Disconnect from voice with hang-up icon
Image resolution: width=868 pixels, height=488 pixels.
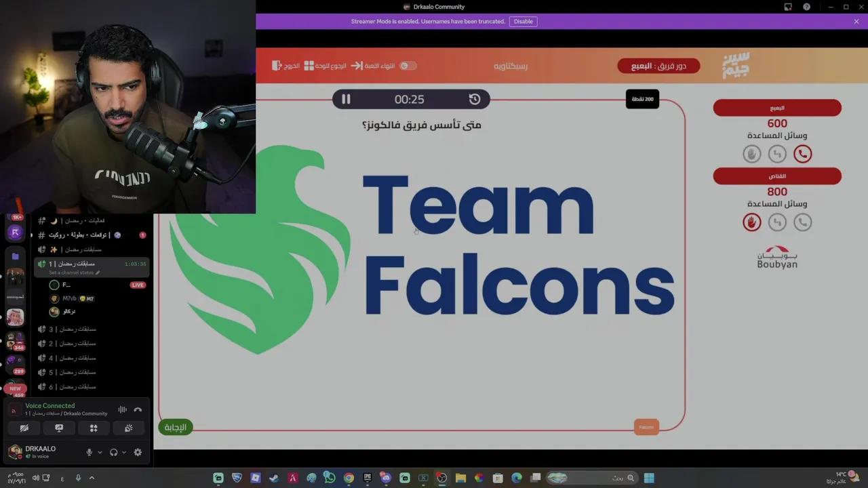(138, 409)
